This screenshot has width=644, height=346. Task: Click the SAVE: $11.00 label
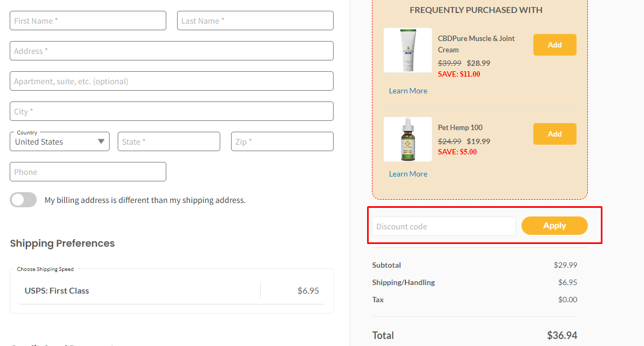(459, 74)
